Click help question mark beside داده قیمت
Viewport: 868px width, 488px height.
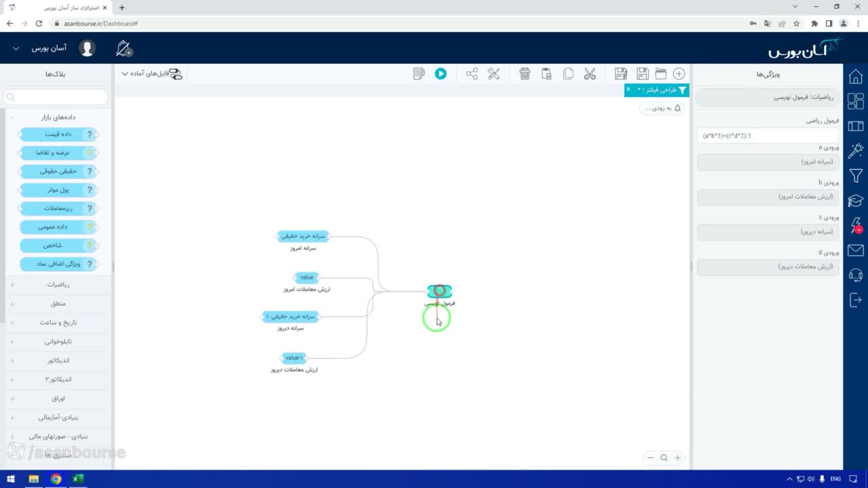pos(90,134)
